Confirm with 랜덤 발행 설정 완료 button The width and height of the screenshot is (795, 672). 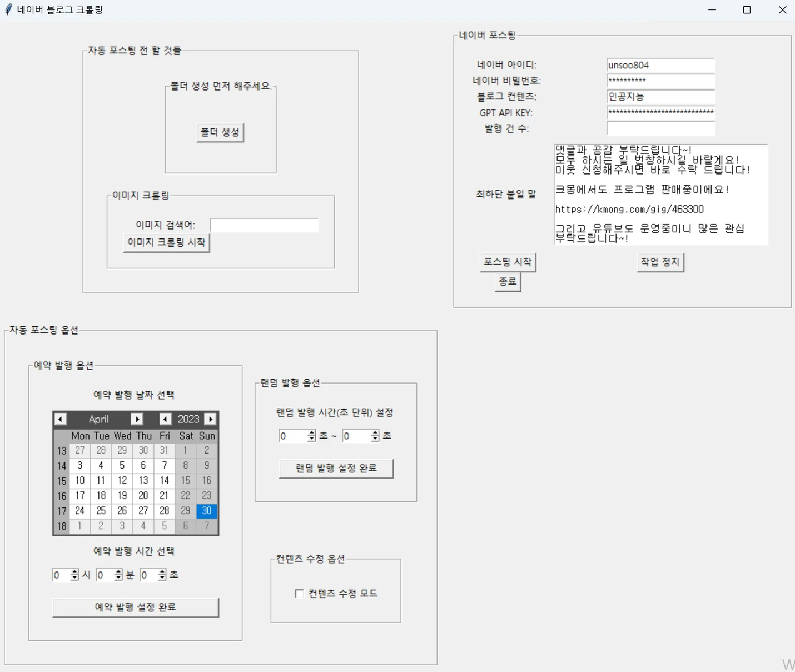pos(336,468)
